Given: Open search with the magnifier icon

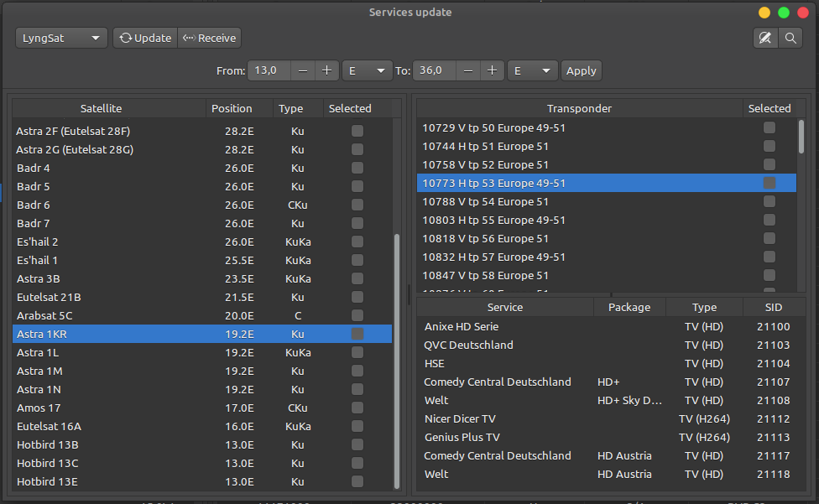Looking at the screenshot, I should [790, 38].
